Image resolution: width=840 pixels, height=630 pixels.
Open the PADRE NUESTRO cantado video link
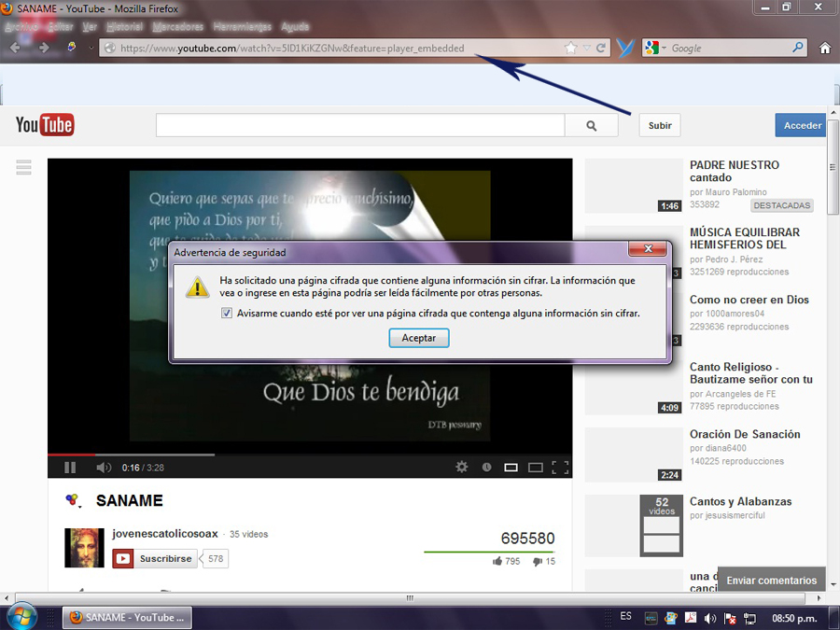point(734,171)
